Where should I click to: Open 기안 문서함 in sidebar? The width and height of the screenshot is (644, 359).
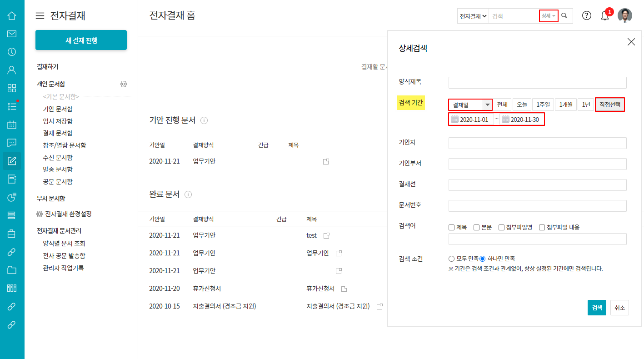coord(58,109)
